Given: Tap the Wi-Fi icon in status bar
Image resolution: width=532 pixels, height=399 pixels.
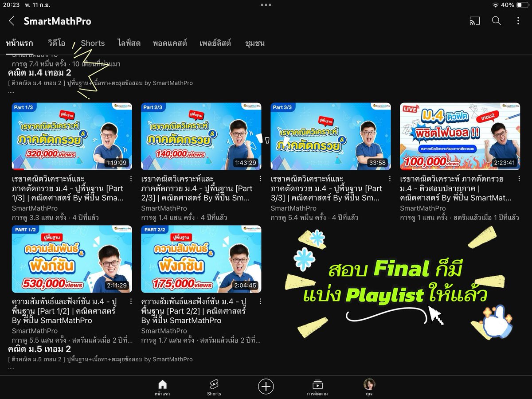Looking at the screenshot, I should (495, 5).
